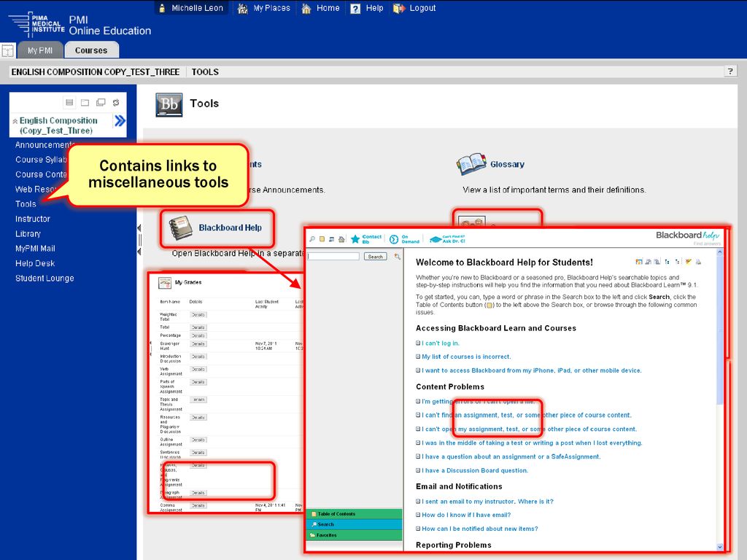Screen dimensions: 747x560
Task: Click the Bb Tools blackboard icon
Action: coord(169,105)
